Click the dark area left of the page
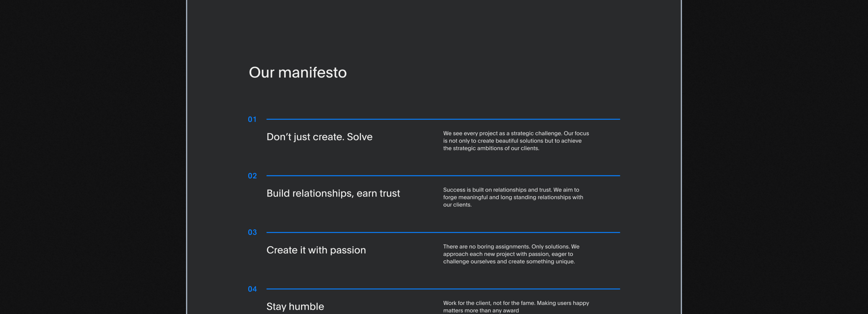 click(x=93, y=157)
